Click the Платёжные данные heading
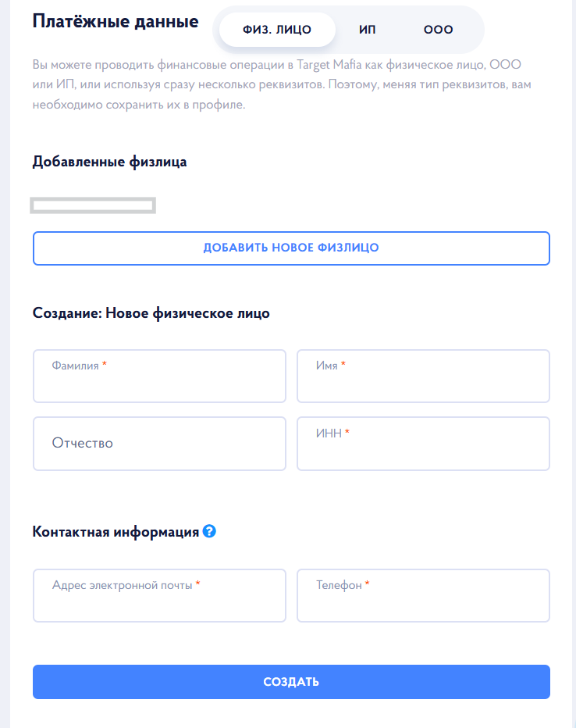576x728 pixels. click(116, 22)
